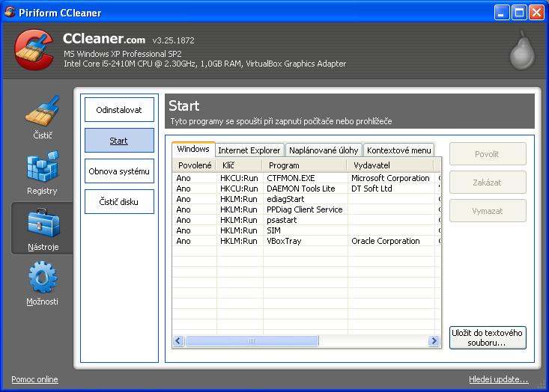Viewport: 549px width, 392px height.
Task: Open the Odinstalovat tool
Action: [119, 110]
